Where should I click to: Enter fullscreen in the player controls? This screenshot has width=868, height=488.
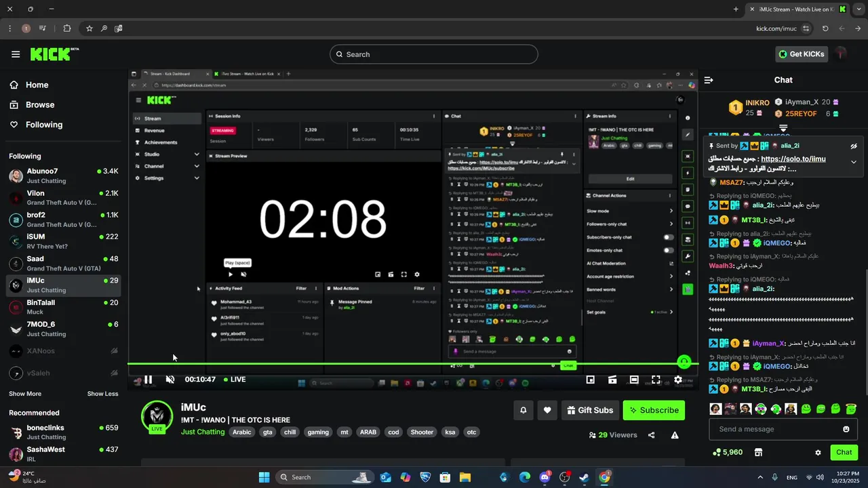pos(656,380)
